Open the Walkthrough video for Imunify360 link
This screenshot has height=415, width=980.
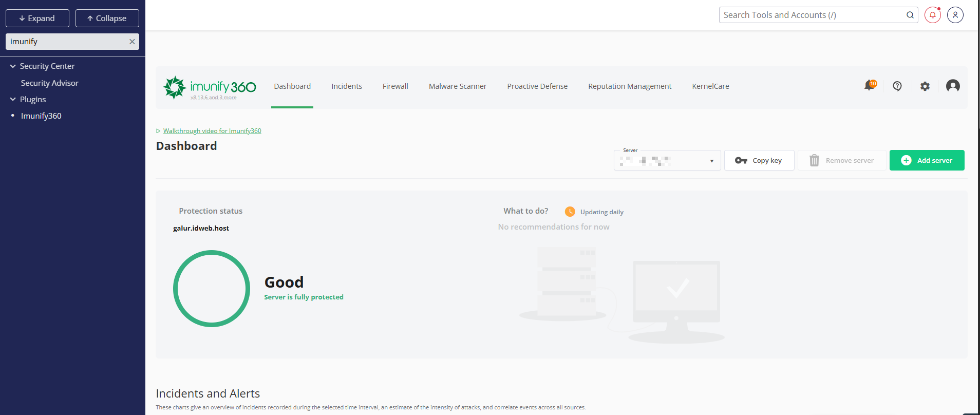tap(212, 131)
